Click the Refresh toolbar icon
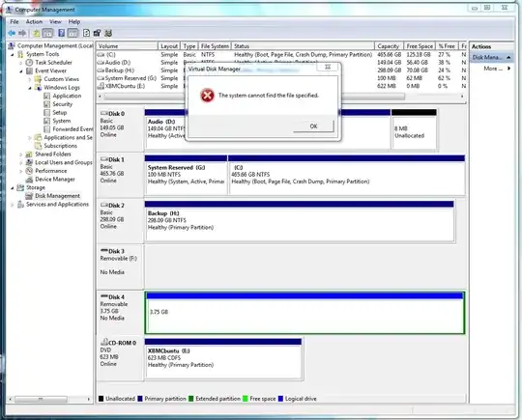This screenshot has width=522, height=420. [x=86, y=33]
